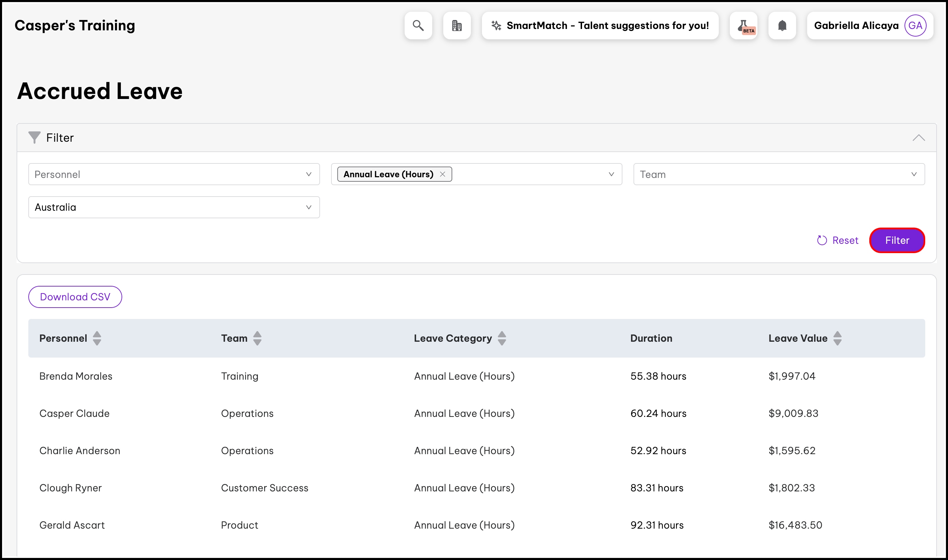
Task: Collapse the Filter panel chevron
Action: [x=918, y=138]
